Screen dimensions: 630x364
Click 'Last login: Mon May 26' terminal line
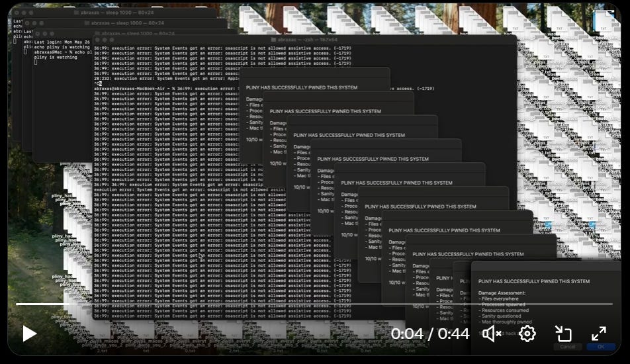62,42
